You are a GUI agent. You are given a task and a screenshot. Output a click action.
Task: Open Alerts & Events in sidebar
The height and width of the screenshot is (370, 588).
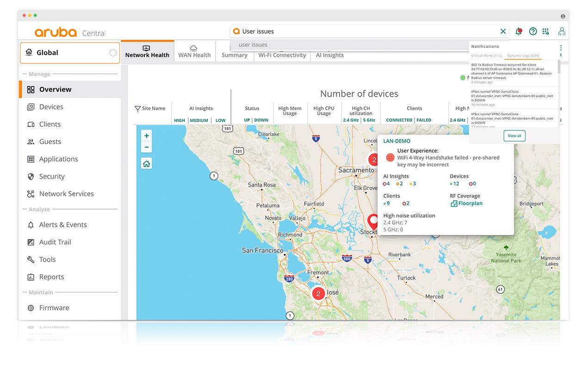(62, 225)
